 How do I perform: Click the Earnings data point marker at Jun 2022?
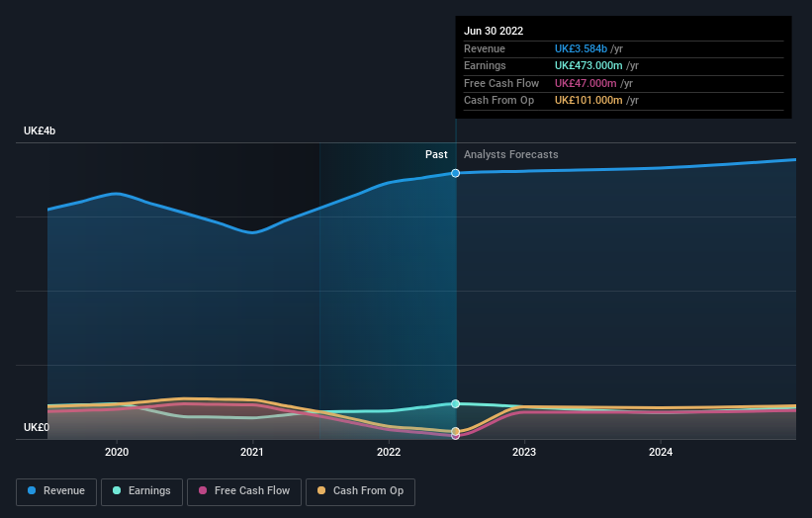[x=455, y=403]
